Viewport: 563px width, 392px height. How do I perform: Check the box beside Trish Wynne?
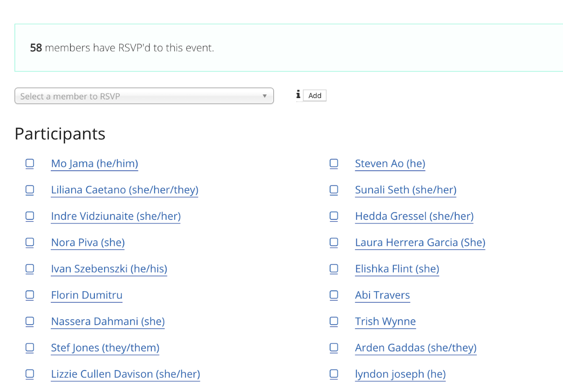click(334, 321)
